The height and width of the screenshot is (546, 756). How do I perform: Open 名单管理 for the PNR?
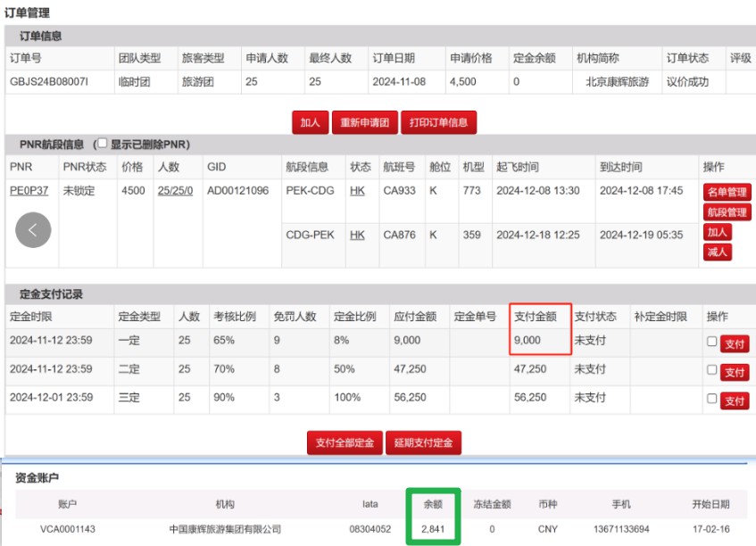tap(727, 193)
